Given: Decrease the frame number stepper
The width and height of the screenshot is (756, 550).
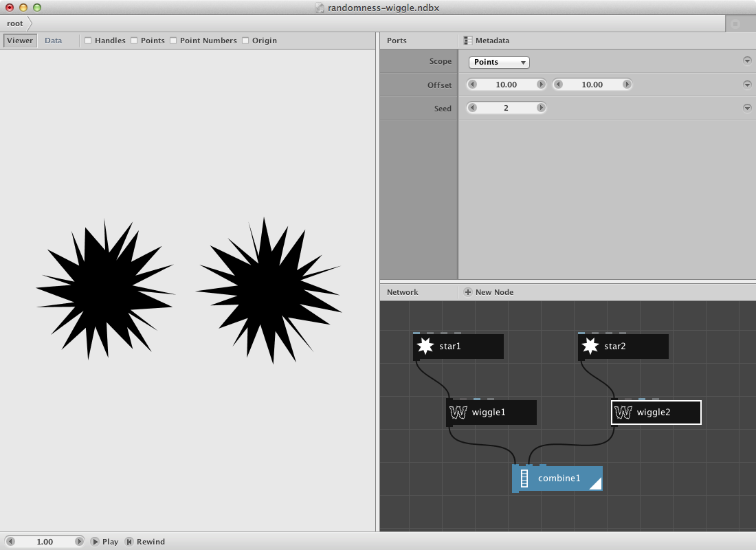Looking at the screenshot, I should (10, 542).
